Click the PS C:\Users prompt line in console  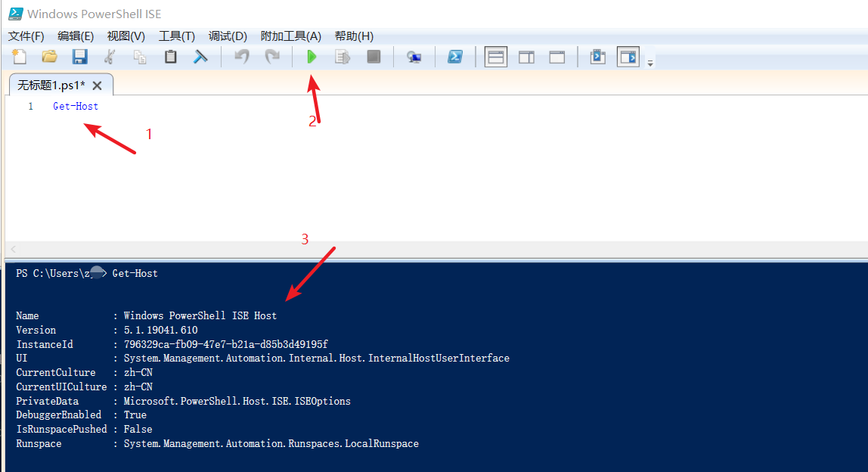pyautogui.click(x=87, y=273)
